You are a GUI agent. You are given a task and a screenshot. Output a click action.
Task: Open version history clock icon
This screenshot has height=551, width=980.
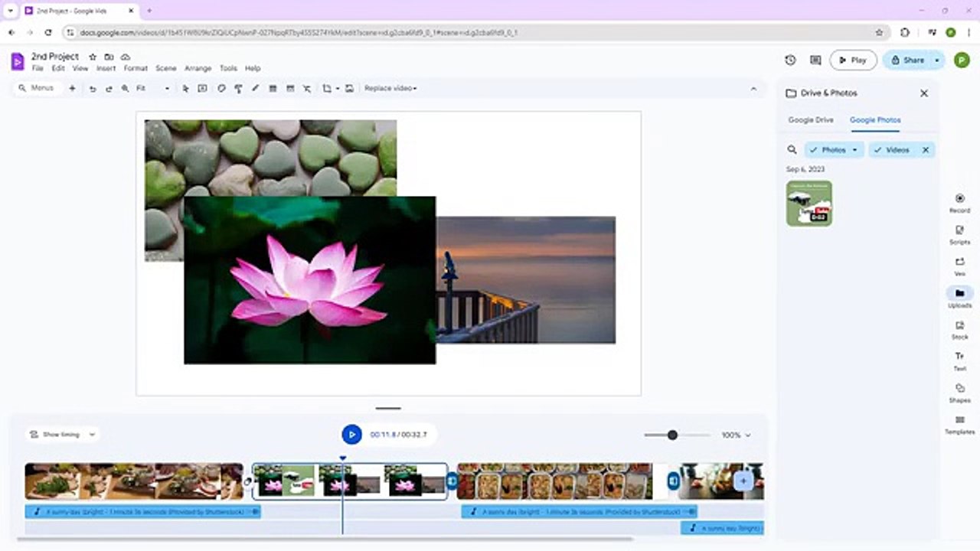790,60
